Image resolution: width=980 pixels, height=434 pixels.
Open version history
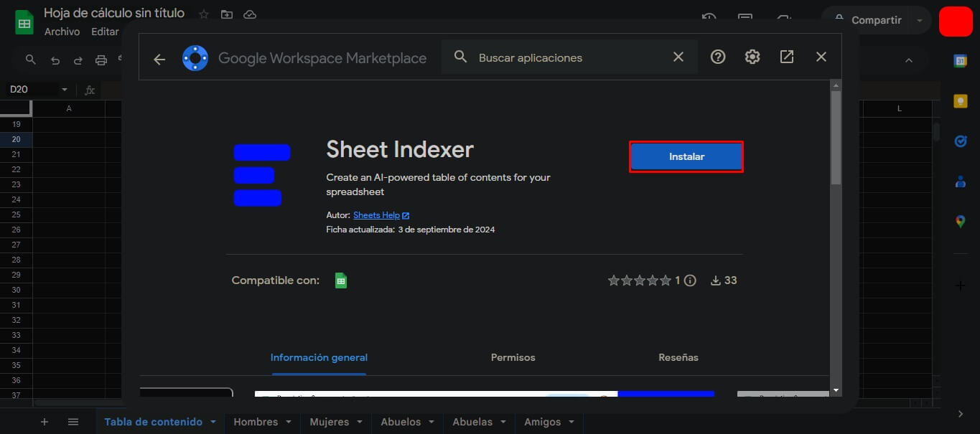(x=709, y=19)
